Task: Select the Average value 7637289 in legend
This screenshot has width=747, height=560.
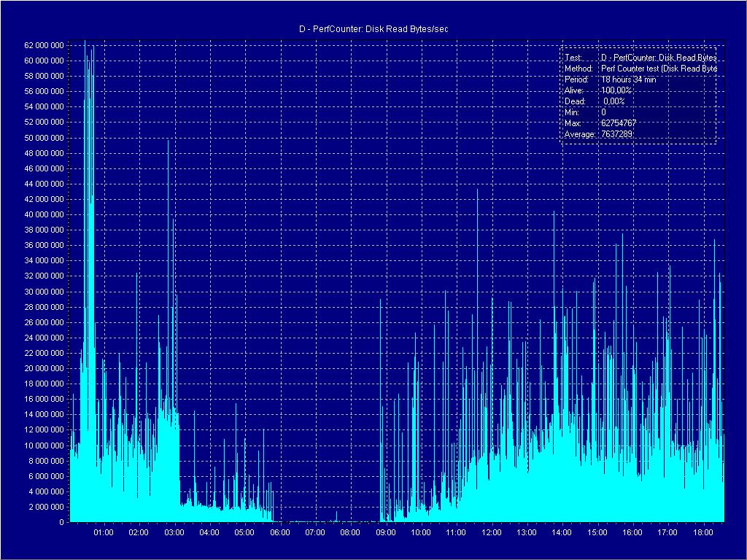Action: [616, 134]
